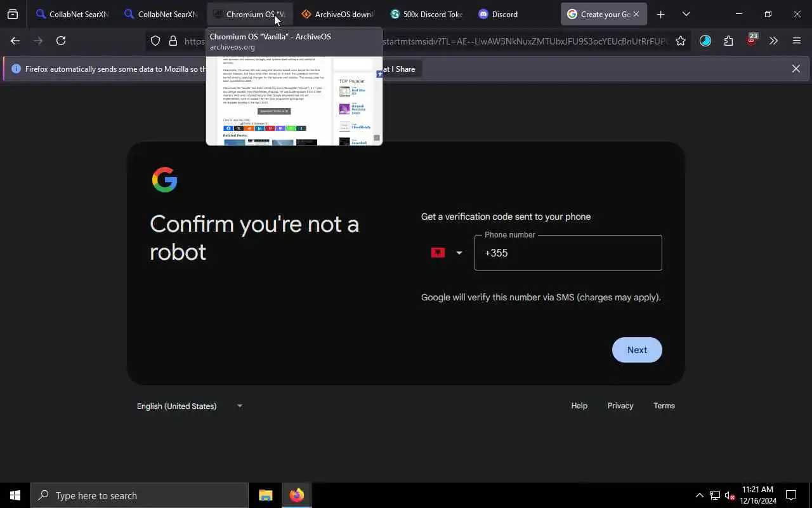Image resolution: width=812 pixels, height=508 pixels.
Task: Go back one page
Action: pos(15,41)
